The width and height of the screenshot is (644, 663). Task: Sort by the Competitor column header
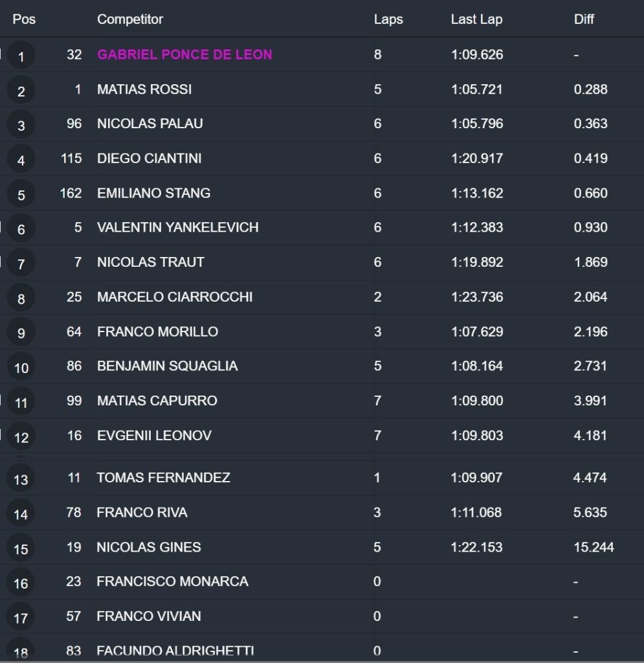click(130, 19)
